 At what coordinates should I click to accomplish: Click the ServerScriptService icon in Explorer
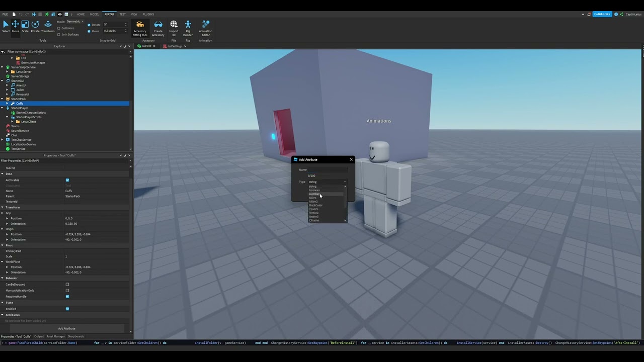point(7,67)
